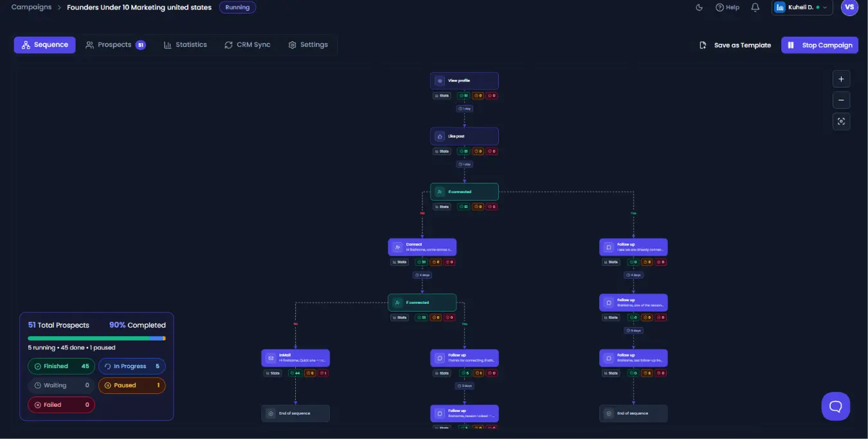Click Save as Template
The width and height of the screenshot is (868, 439).
coord(735,45)
